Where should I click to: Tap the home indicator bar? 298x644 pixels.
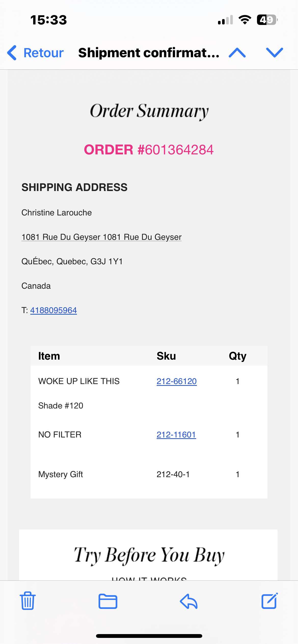coord(149,636)
